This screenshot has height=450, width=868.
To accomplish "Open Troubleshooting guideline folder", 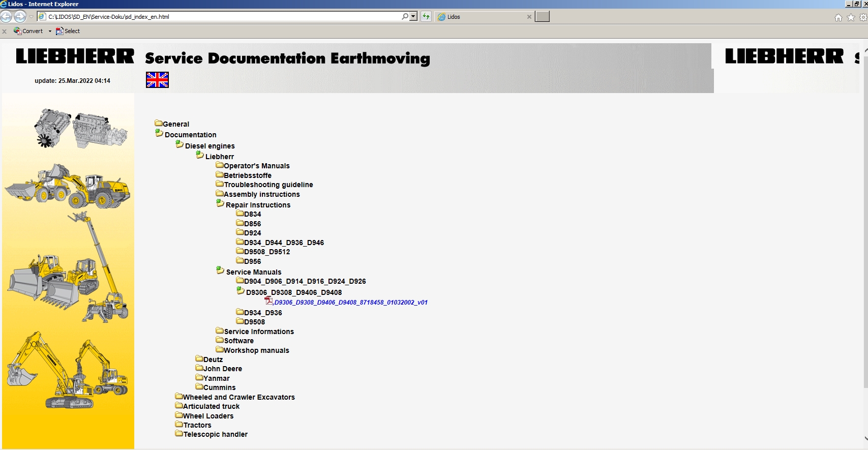I will [x=264, y=185].
